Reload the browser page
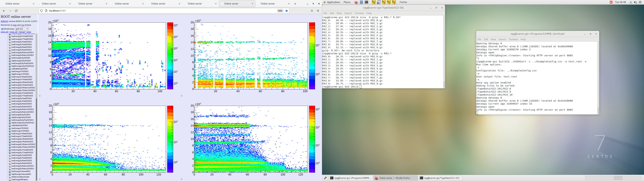Screen dimensions: 644x181 [x=16, y=11]
